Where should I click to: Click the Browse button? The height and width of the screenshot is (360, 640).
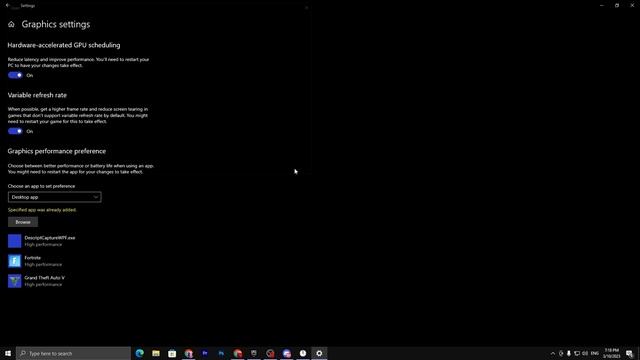click(23, 222)
